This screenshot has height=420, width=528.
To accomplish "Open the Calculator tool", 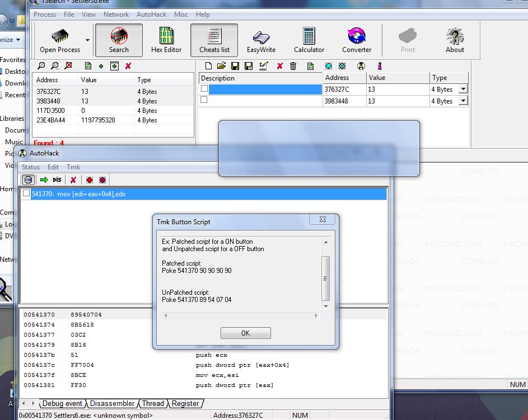I will click(309, 40).
